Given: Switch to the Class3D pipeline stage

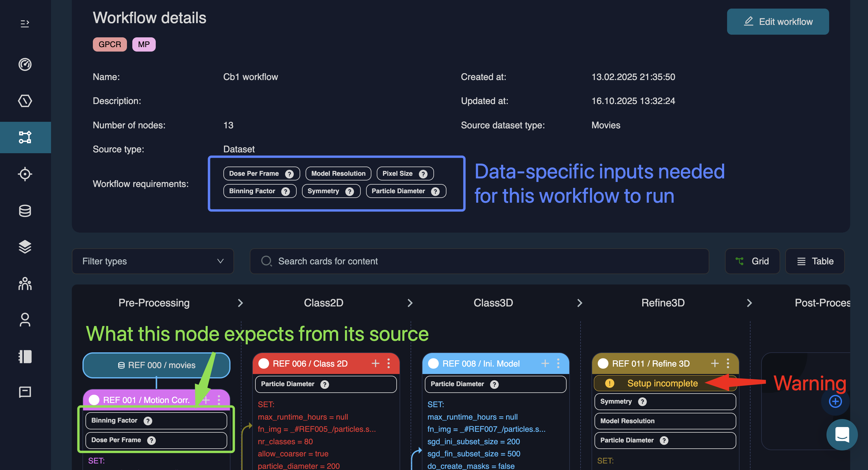Looking at the screenshot, I should click(493, 303).
